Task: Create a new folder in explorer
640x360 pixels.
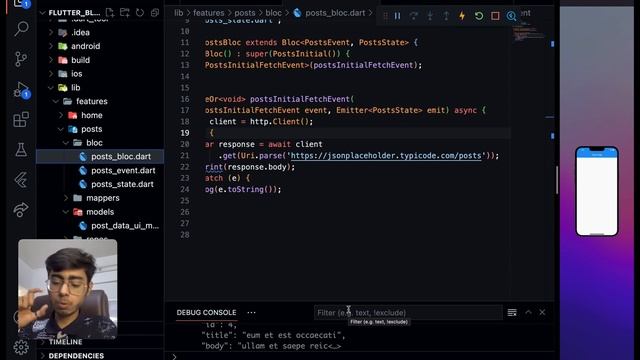Action: pyautogui.click(x=125, y=13)
